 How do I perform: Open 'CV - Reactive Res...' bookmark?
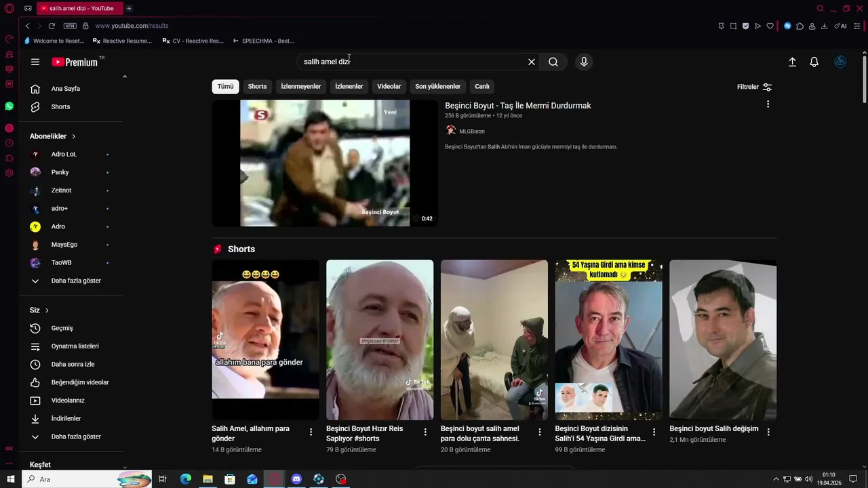tap(193, 41)
